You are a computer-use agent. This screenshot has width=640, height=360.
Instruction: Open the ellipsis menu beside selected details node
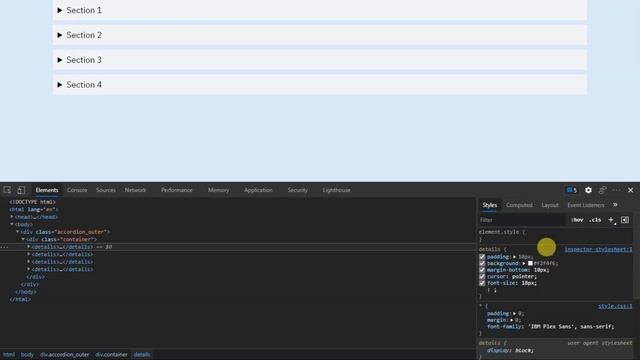click(x=4, y=247)
